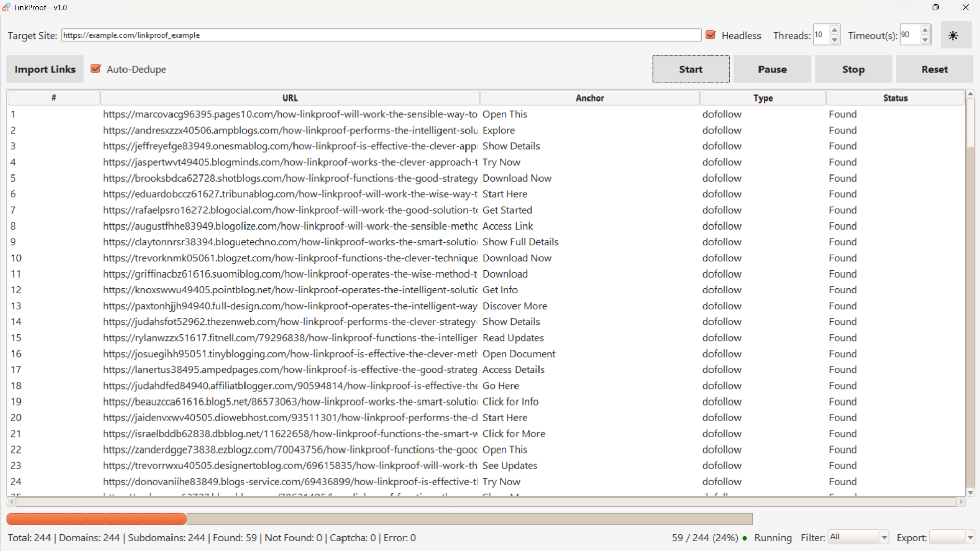Select the marcovacg96395.pages10.com URL row
This screenshot has height=551, width=980.
click(x=290, y=114)
